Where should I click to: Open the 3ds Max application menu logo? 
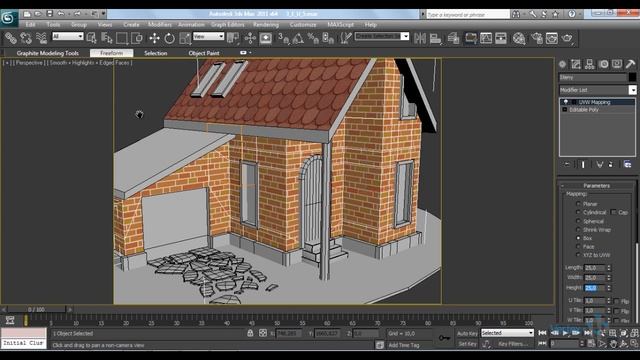coord(8,18)
